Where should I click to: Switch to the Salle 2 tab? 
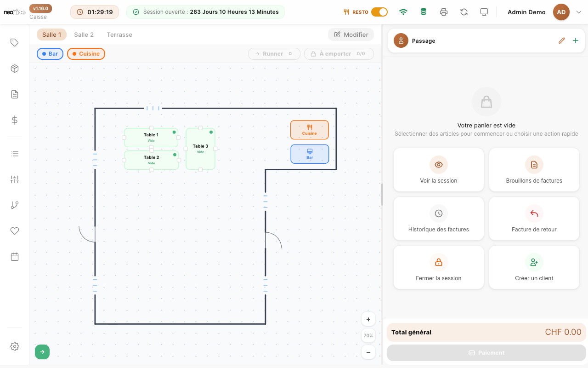[x=84, y=34]
